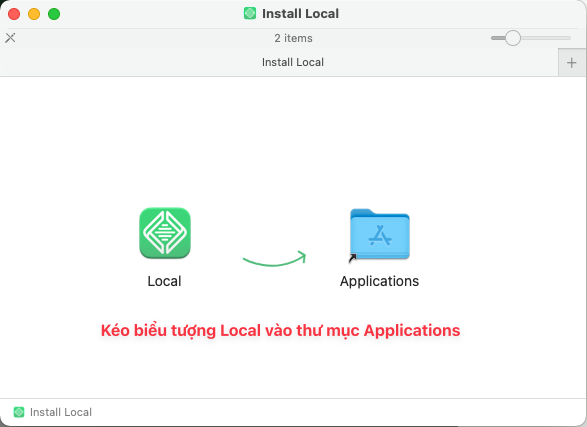Click the 2 items status text
This screenshot has width=587, height=427.
click(293, 38)
